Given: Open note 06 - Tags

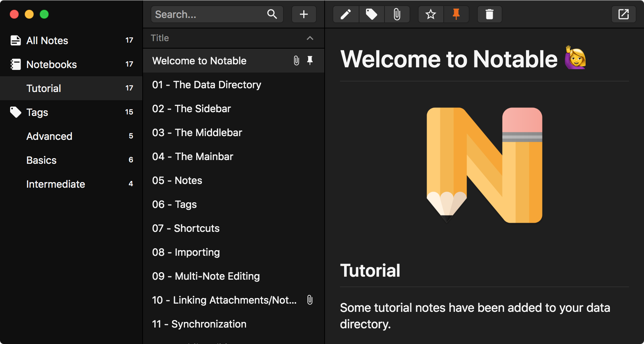Looking at the screenshot, I should [234, 204].
